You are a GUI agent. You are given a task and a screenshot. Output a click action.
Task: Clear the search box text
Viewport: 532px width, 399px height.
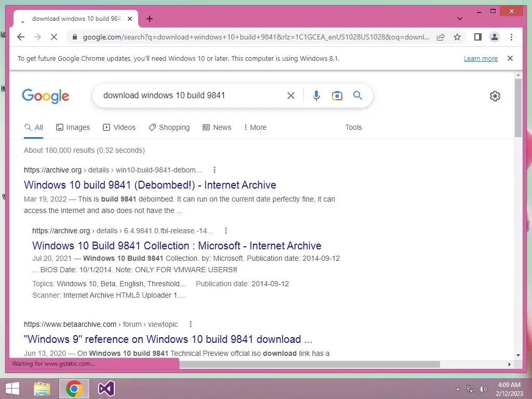click(291, 96)
